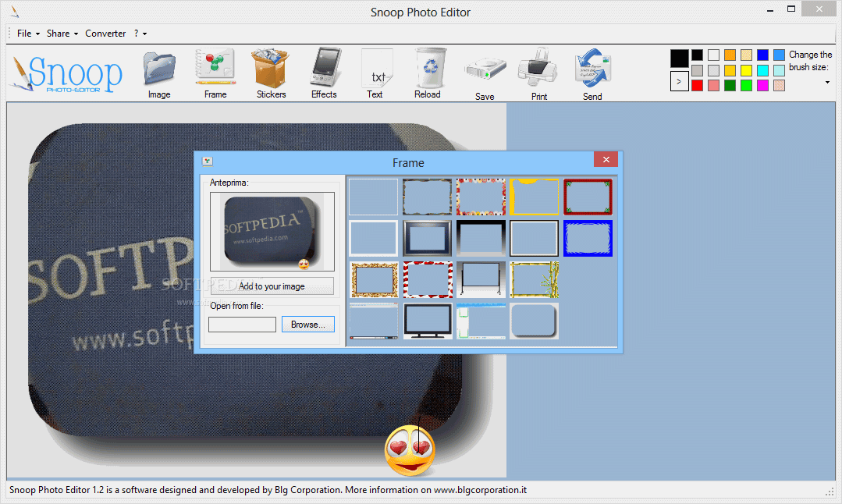Select the gray torn-edge frame thumbnail

428,197
